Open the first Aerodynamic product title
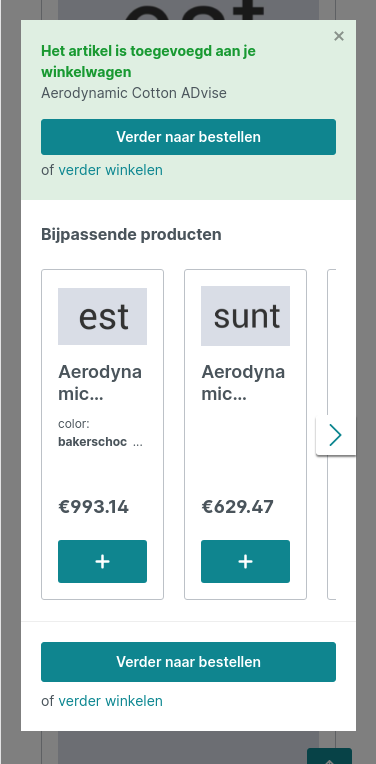This screenshot has height=764, width=376. pos(100,383)
